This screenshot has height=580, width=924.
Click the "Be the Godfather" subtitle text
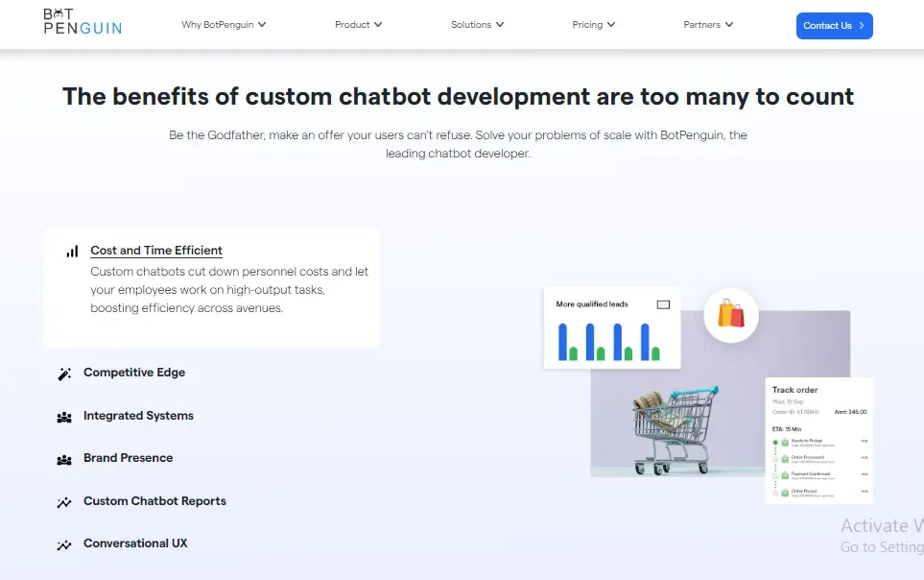pyautogui.click(x=458, y=144)
